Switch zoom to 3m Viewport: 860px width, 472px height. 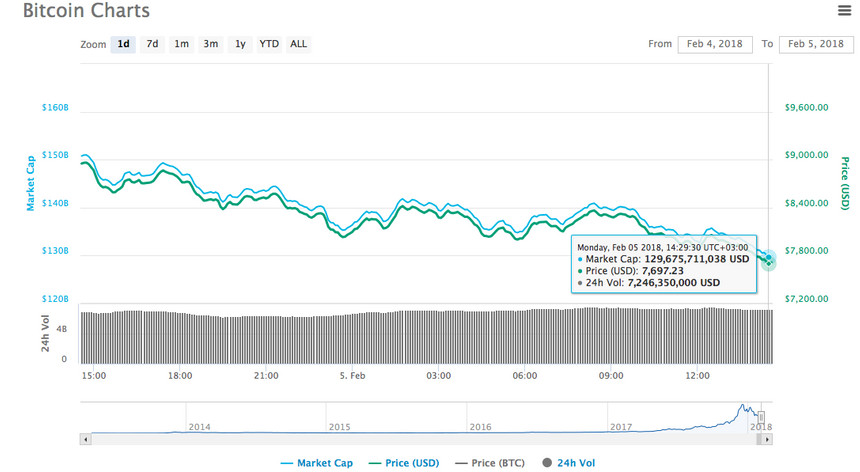coord(211,44)
